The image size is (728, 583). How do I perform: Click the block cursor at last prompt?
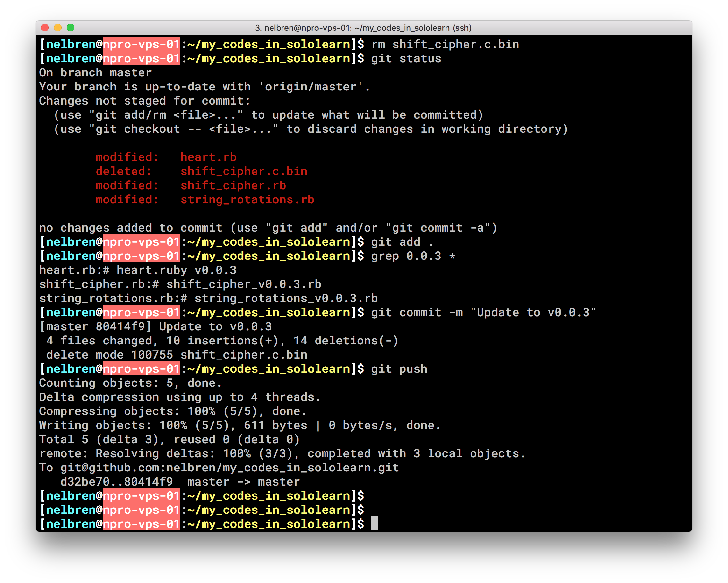pyautogui.click(x=375, y=524)
